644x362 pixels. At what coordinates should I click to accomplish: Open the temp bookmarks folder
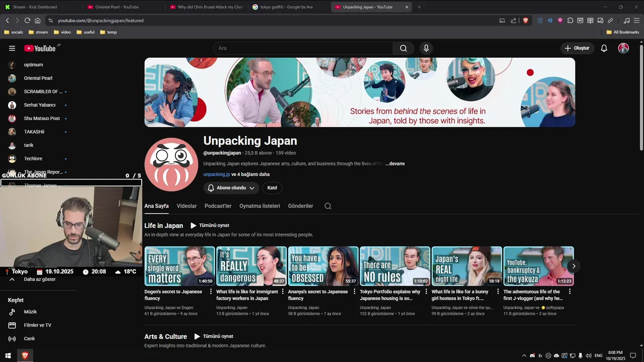109,32
